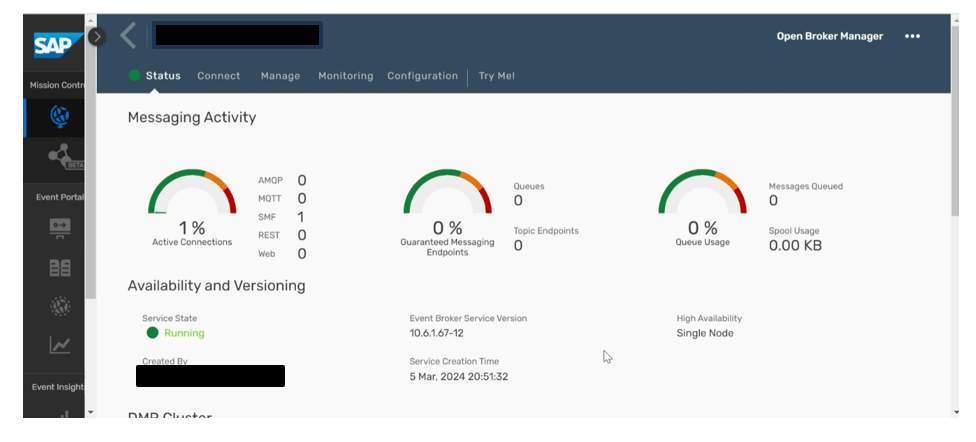Viewport: 976px width, 442px height.
Task: Click the Spool Usage value 0.00 KB
Action: tap(795, 246)
